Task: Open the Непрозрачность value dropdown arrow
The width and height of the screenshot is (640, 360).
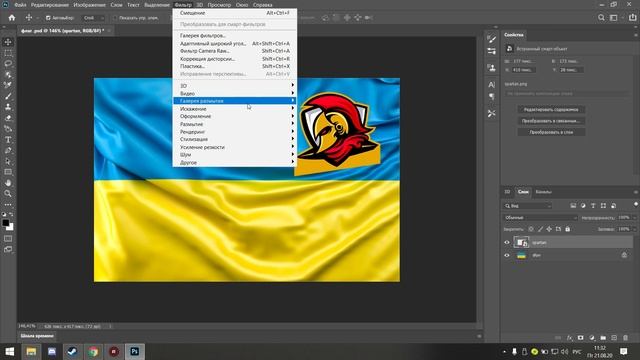Action: (x=634, y=218)
